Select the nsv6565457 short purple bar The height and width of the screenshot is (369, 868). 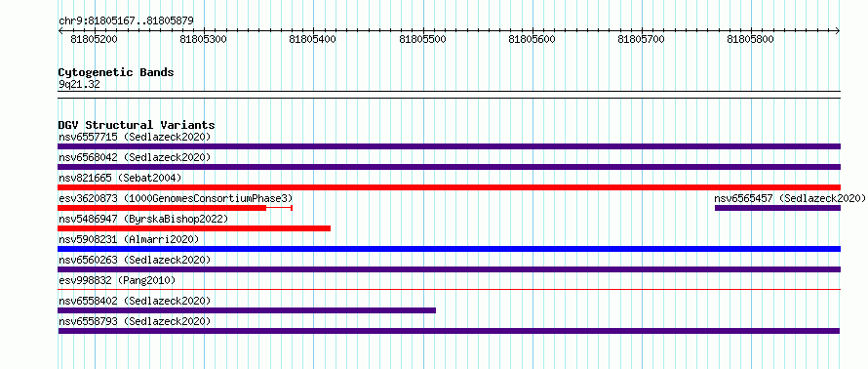(x=777, y=208)
